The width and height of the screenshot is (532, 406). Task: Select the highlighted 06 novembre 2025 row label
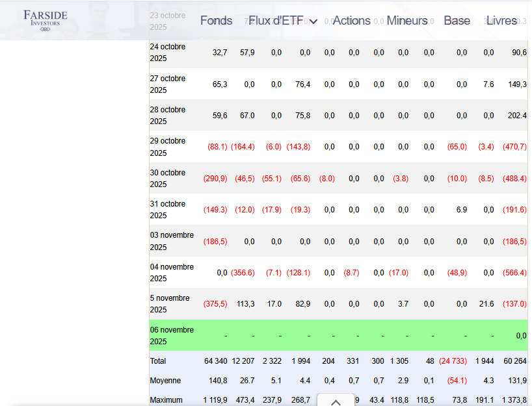[x=172, y=335]
